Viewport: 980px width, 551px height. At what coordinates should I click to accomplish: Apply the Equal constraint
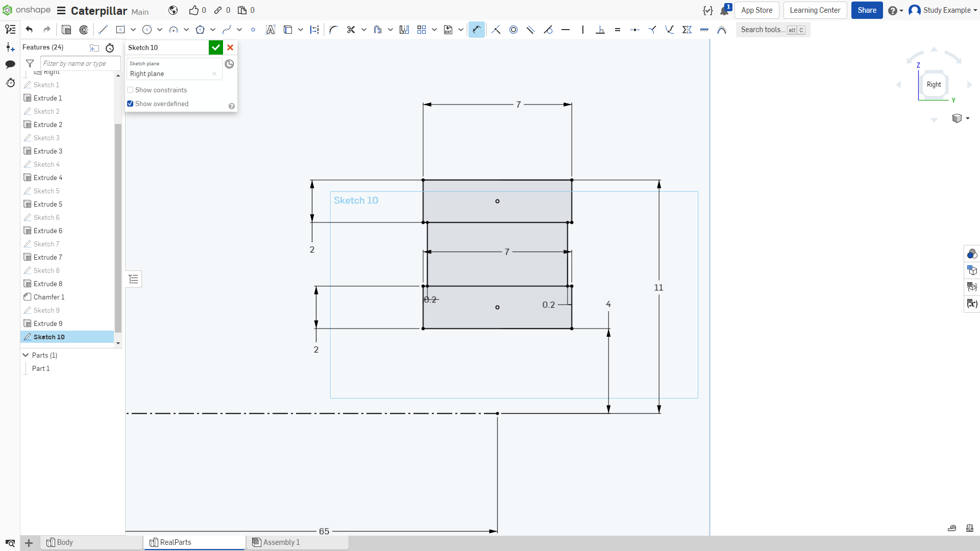pos(618,30)
